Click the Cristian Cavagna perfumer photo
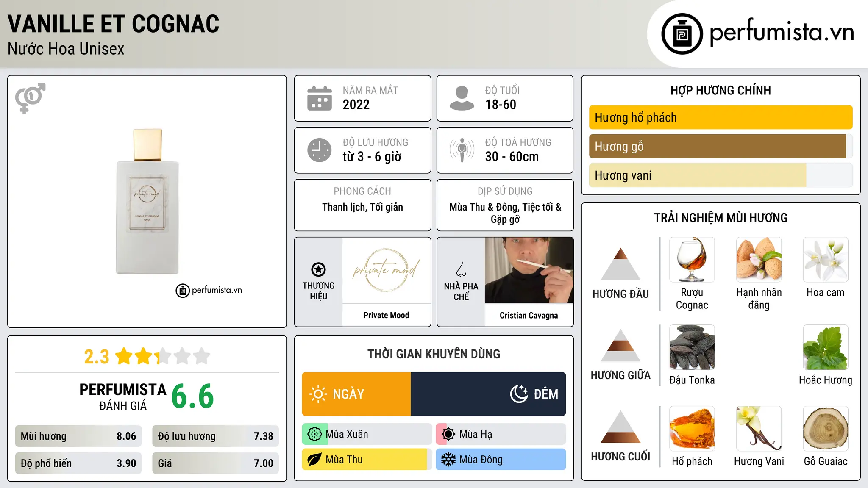 pyautogui.click(x=529, y=270)
